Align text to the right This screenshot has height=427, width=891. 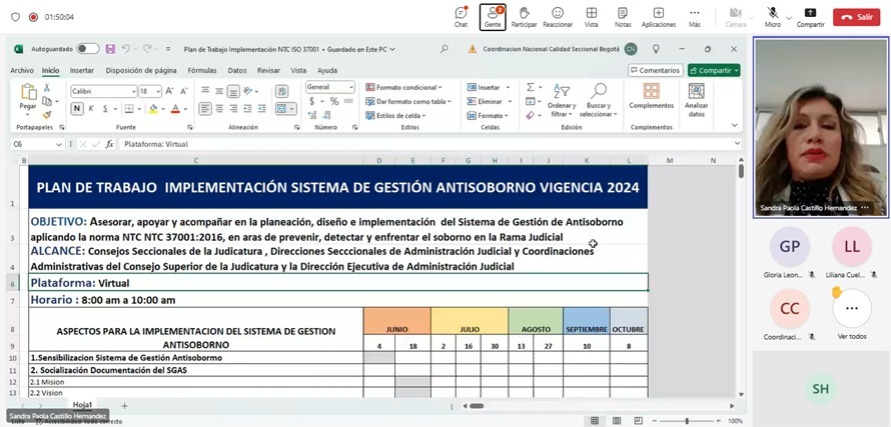pyautogui.click(x=234, y=108)
